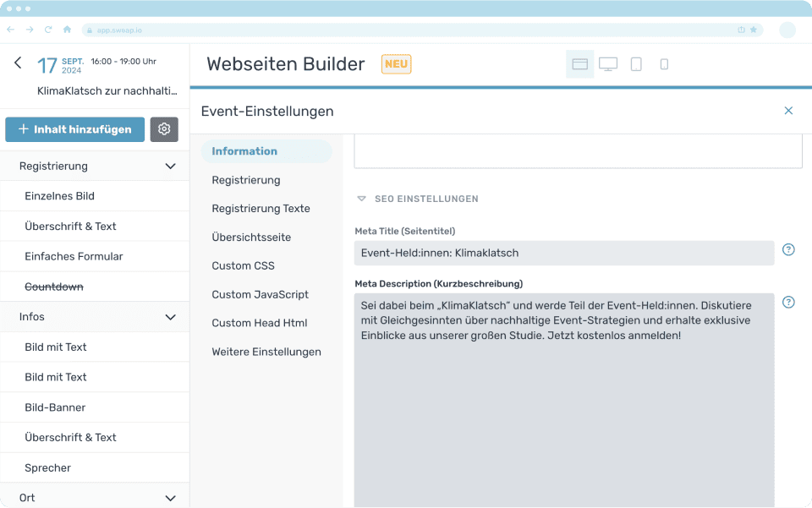Open the Weitere Einstellungen tab
The width and height of the screenshot is (812, 508).
(x=266, y=352)
